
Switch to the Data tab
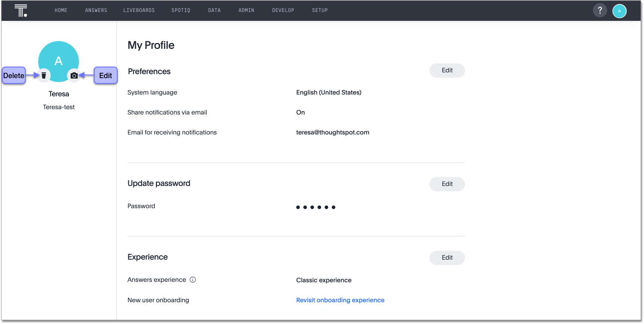[x=214, y=10]
